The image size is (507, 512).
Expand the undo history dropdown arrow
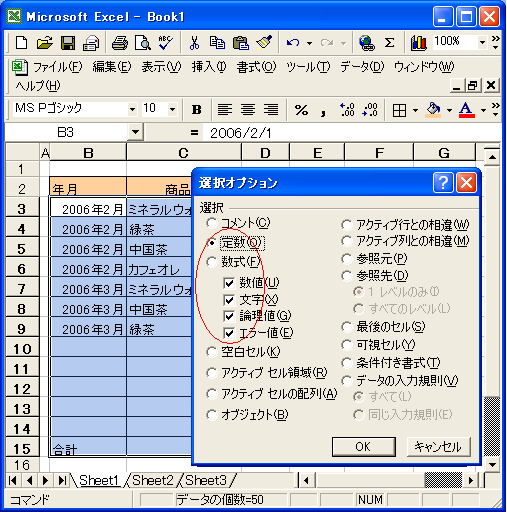pos(310,43)
